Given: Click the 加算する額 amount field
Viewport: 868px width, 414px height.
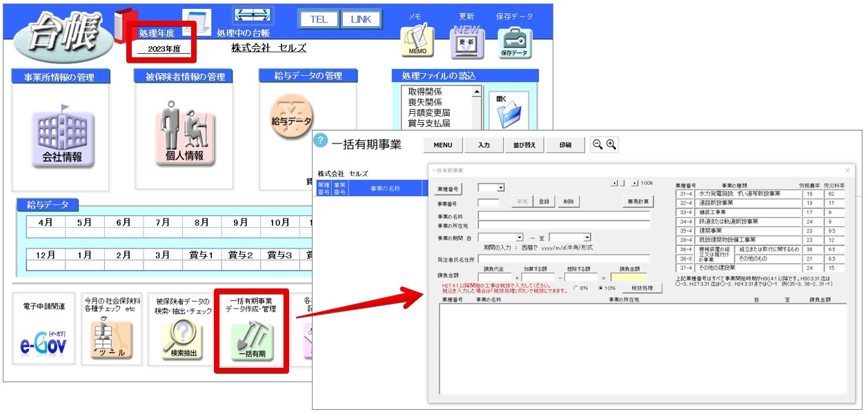Looking at the screenshot, I should point(538,278).
